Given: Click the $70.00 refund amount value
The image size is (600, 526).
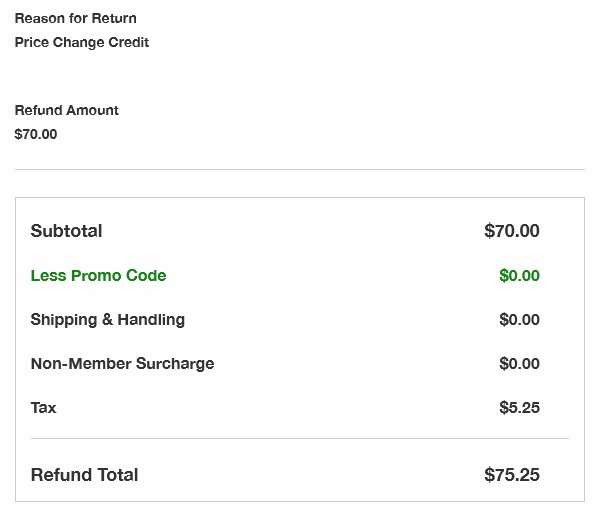Looking at the screenshot, I should [36, 134].
